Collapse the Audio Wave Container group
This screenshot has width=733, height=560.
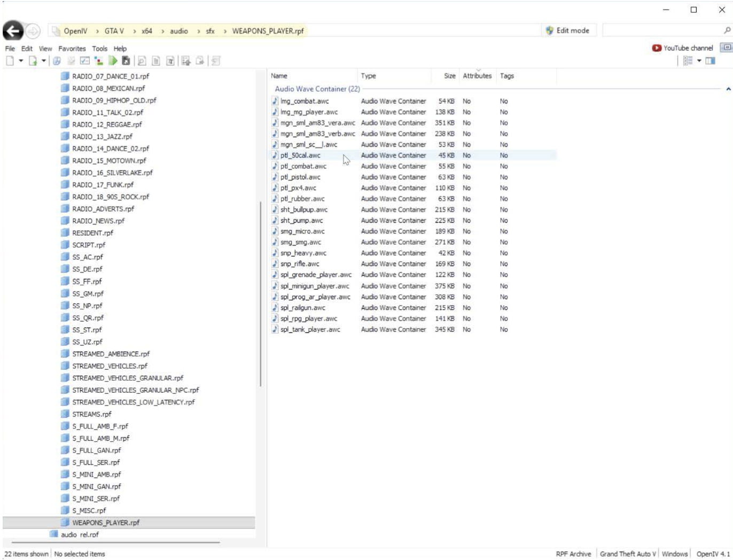(728, 89)
